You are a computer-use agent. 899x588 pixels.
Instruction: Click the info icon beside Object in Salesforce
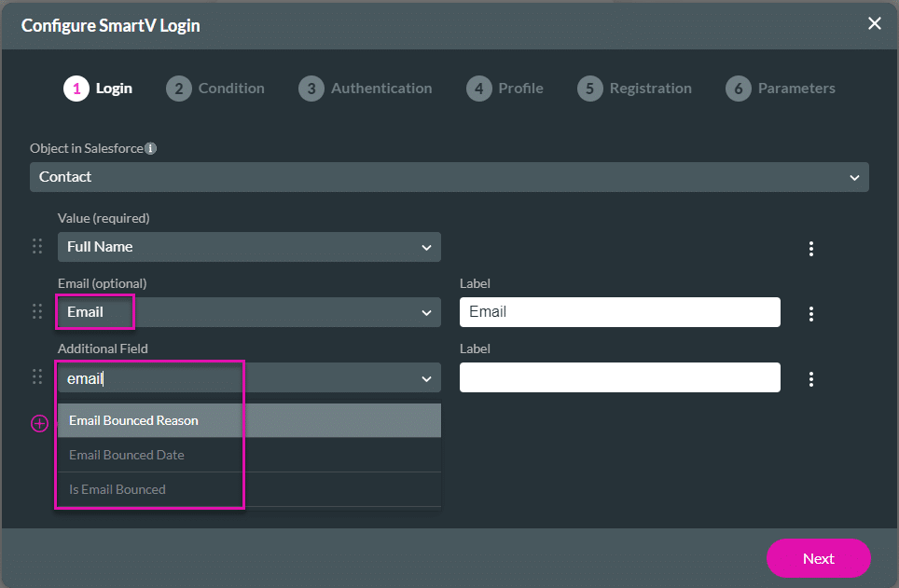point(150,148)
